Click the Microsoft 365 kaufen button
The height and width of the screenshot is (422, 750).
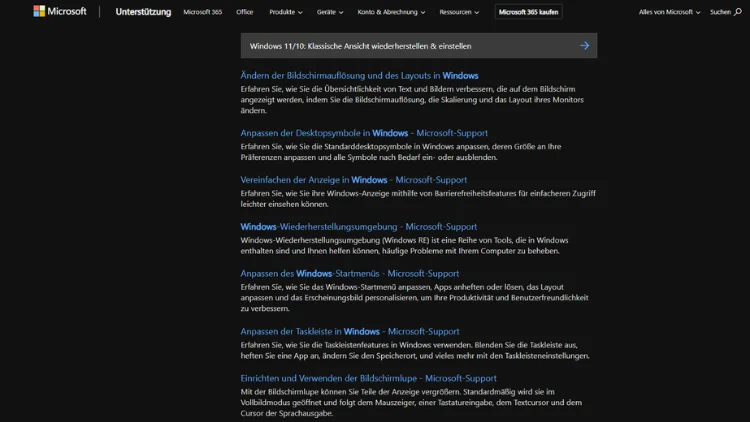(528, 12)
